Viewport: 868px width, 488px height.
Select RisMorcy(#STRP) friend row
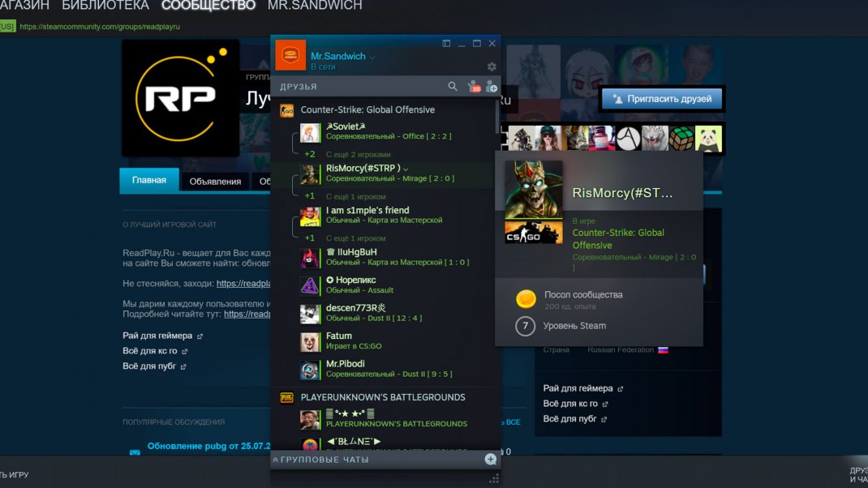coord(382,173)
